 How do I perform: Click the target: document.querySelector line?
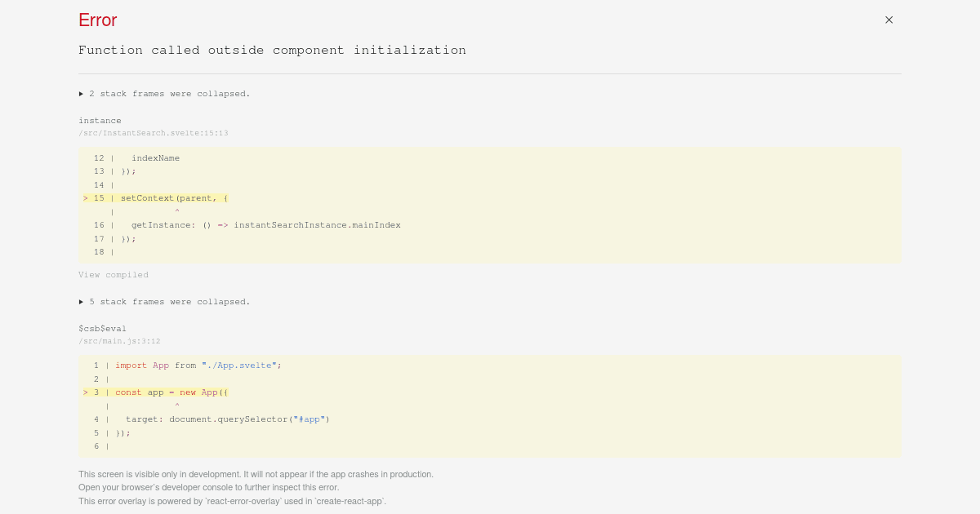pyautogui.click(x=212, y=419)
